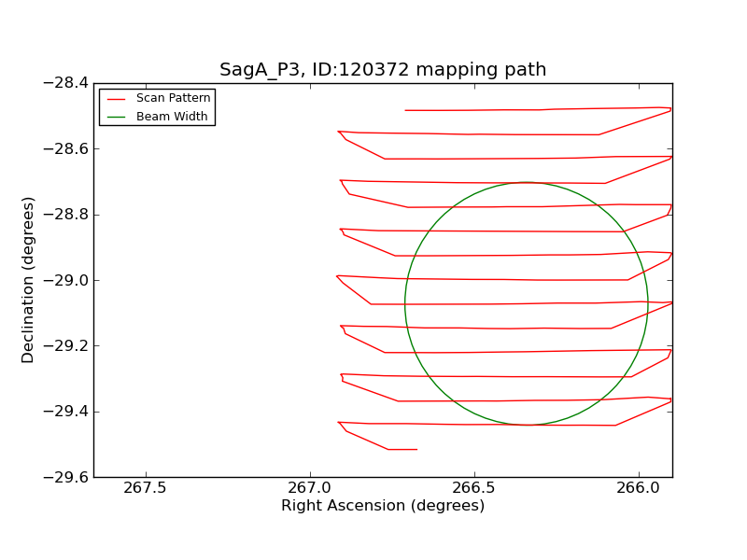The image size is (747, 560).
Task: Click the top edge of the green beam circle
Action: click(527, 182)
